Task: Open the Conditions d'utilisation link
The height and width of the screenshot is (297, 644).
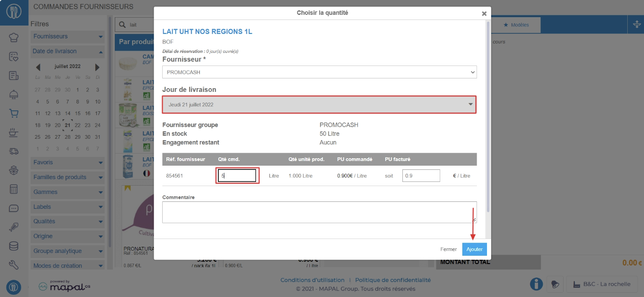Action: coord(312,280)
